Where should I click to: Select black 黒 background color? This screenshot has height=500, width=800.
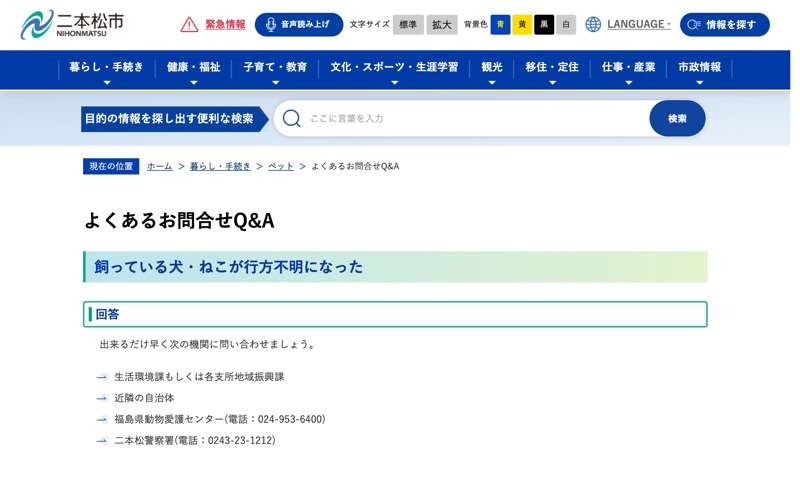coord(544,24)
